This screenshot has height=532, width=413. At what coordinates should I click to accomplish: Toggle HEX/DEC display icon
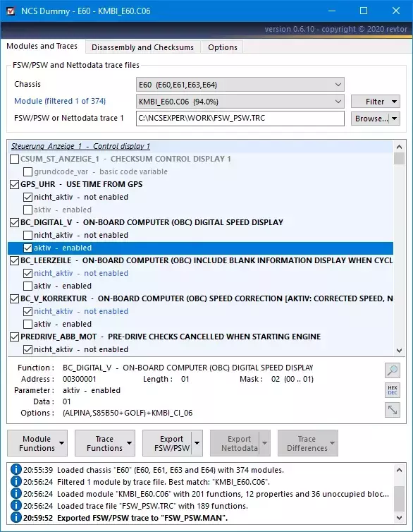point(393,390)
